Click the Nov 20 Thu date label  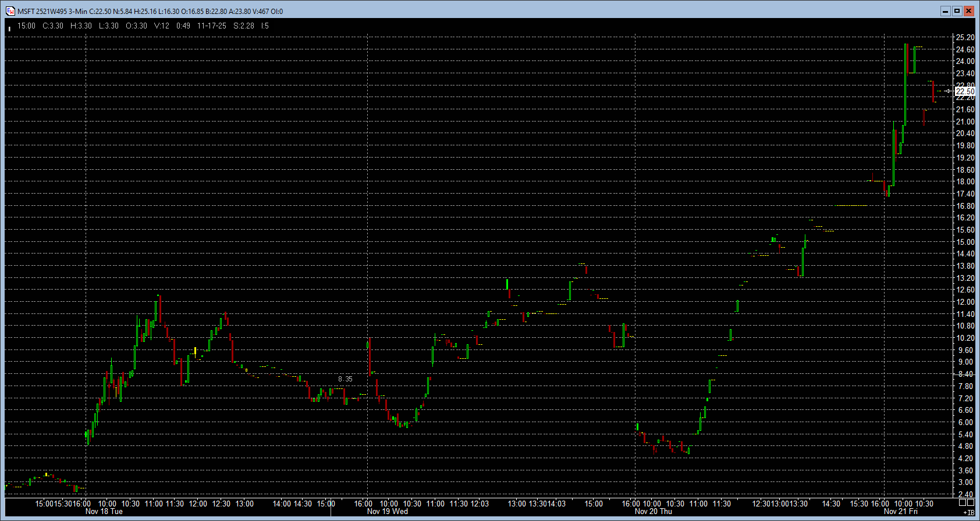pos(653,512)
